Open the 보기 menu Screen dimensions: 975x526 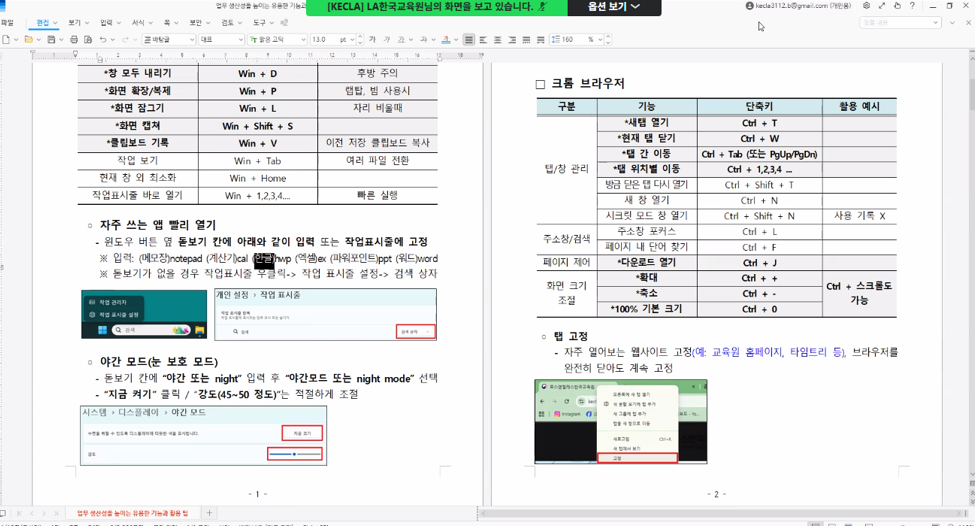coord(75,22)
